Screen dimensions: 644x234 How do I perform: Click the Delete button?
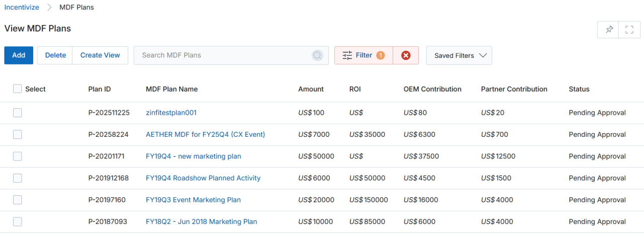point(55,55)
